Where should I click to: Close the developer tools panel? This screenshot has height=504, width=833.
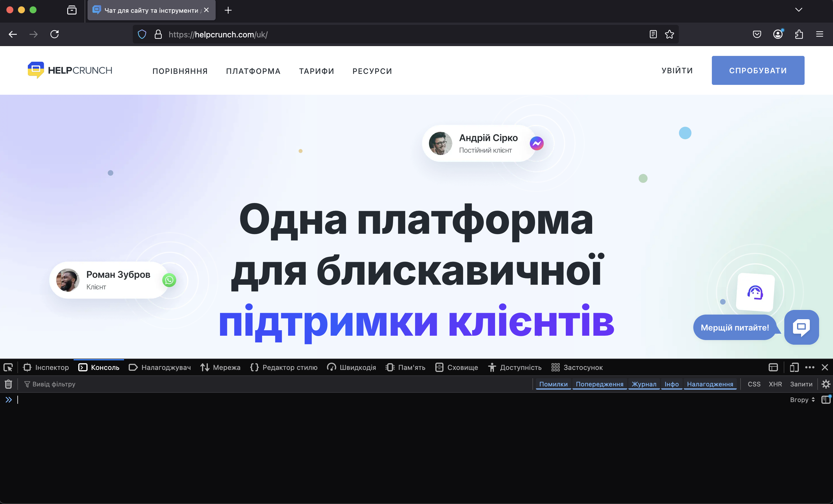(x=825, y=367)
